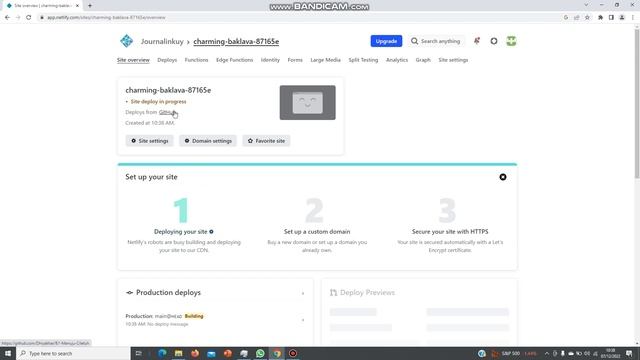640x360 pixels.
Task: Click the Netlify logo icon
Action: [x=127, y=41]
